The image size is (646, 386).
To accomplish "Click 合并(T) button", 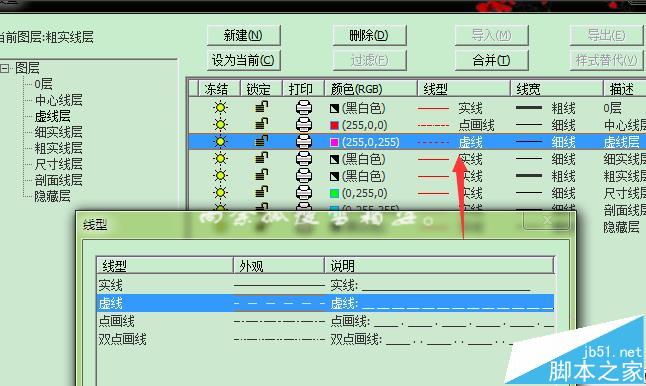I will [x=491, y=61].
